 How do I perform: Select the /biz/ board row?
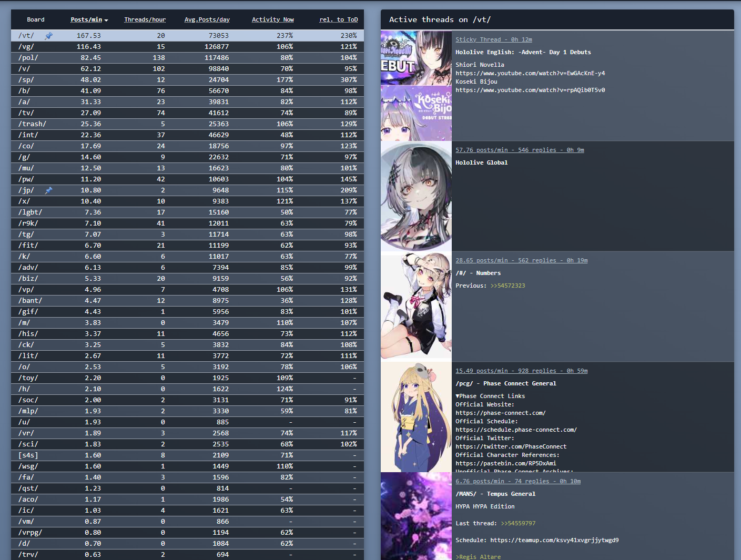[x=187, y=279]
